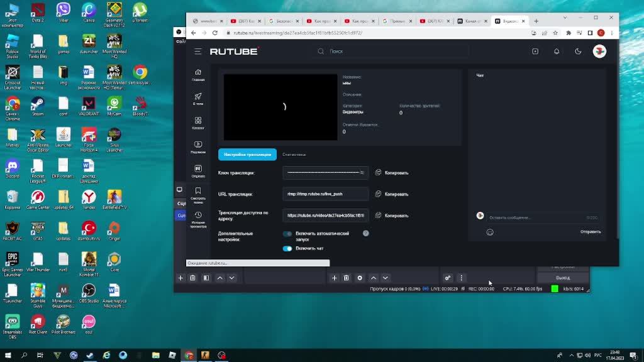Image resolution: width=644 pixels, height=362 pixels.
Task: Click the chat message input field
Action: pyautogui.click(x=543, y=217)
